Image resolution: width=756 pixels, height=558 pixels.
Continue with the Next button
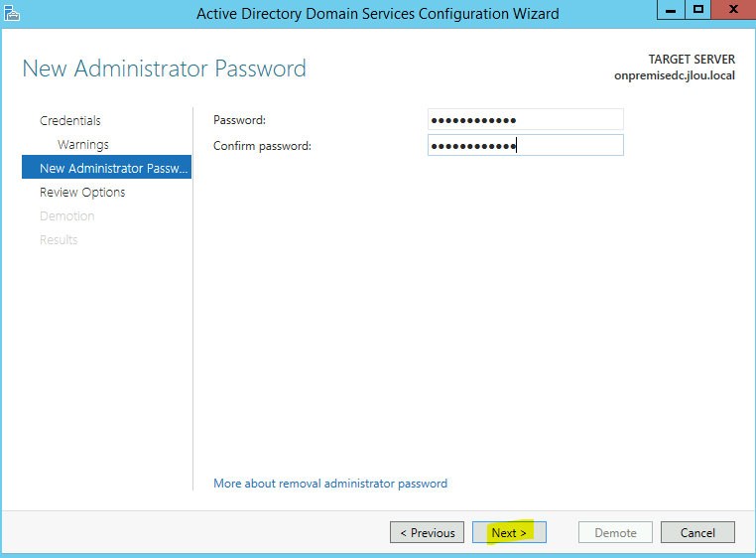pyautogui.click(x=509, y=532)
